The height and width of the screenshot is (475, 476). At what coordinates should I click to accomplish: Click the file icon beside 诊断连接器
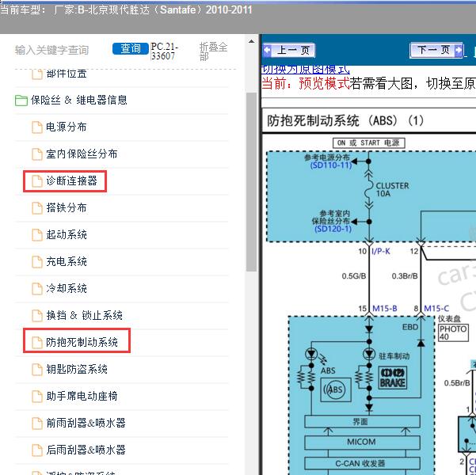click(37, 181)
